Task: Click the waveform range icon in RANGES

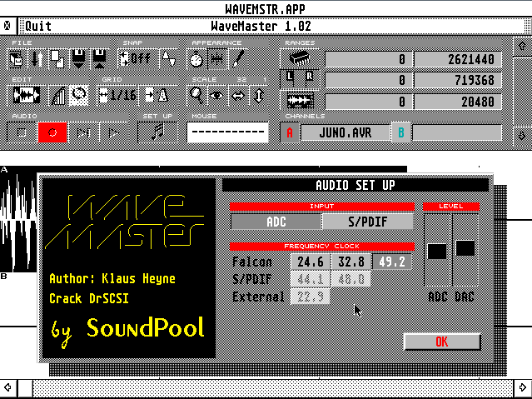Action: point(300,101)
